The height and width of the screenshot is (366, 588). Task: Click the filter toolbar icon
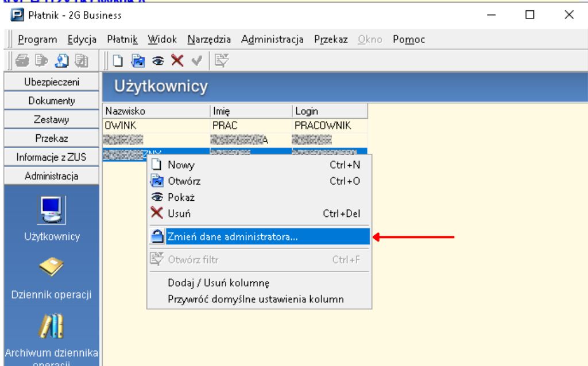(221, 60)
